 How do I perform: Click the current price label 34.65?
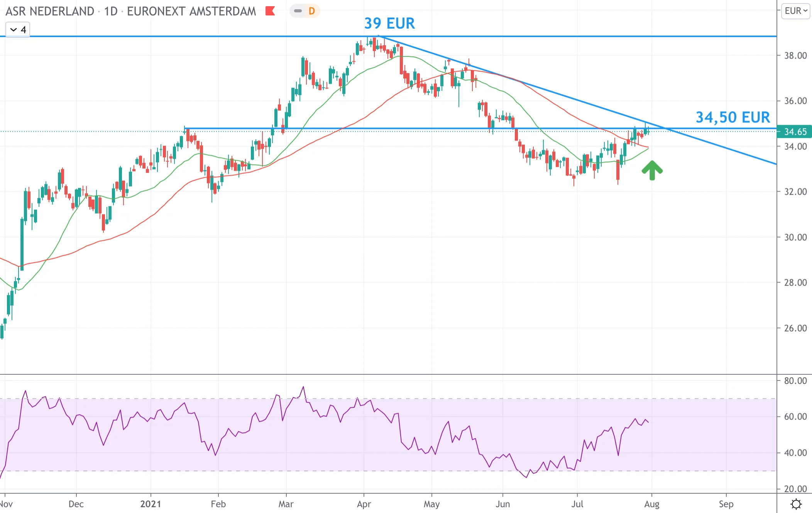point(795,132)
